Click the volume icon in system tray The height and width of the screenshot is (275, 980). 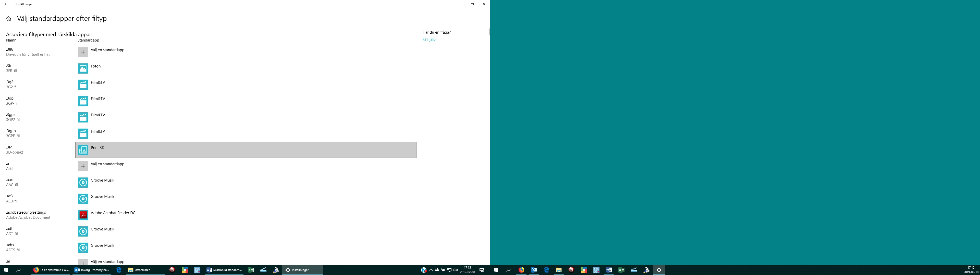point(455,270)
